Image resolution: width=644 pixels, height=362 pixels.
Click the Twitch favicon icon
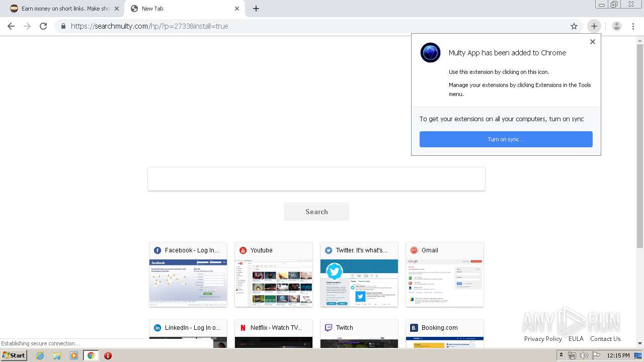pyautogui.click(x=329, y=328)
